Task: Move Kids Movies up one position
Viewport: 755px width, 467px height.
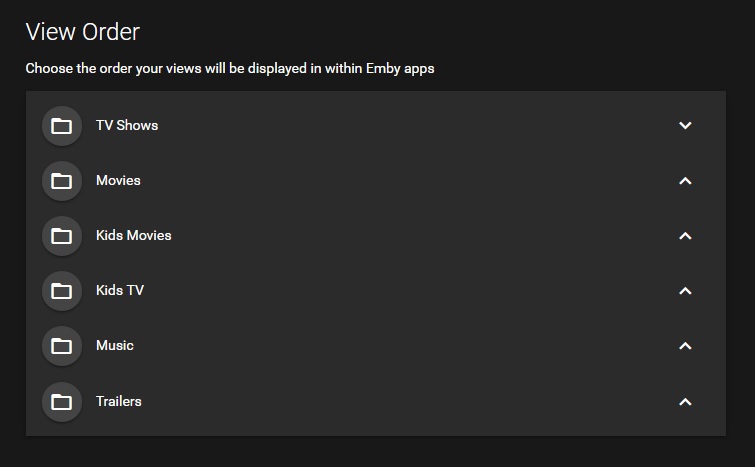Action: [x=685, y=236]
